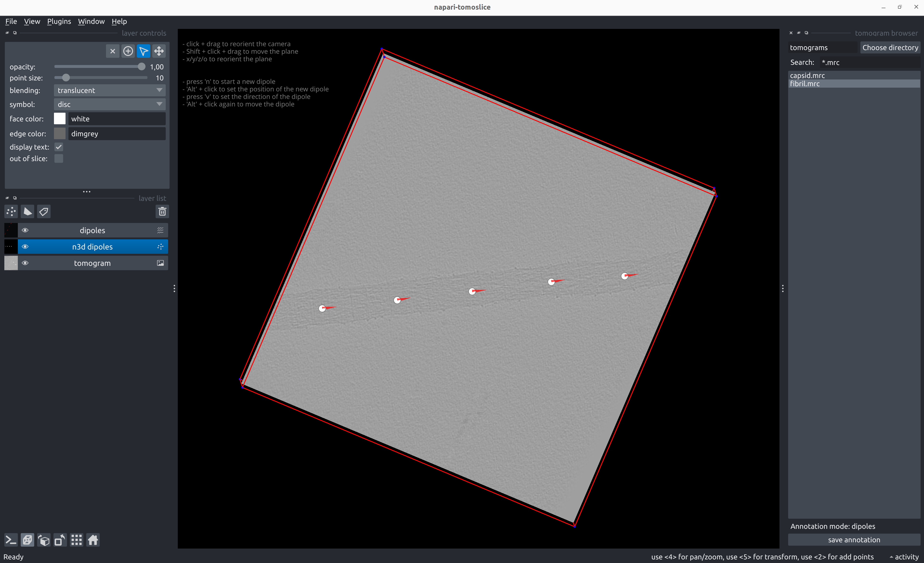Delete selected layers with trash icon
The image size is (924, 563).
pyautogui.click(x=162, y=211)
